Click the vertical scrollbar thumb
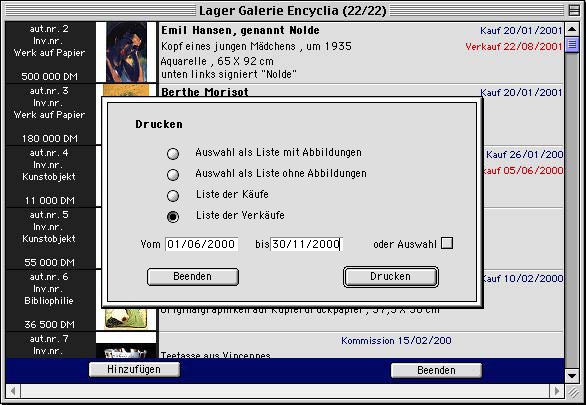The width and height of the screenshot is (586, 405). pyautogui.click(x=572, y=45)
